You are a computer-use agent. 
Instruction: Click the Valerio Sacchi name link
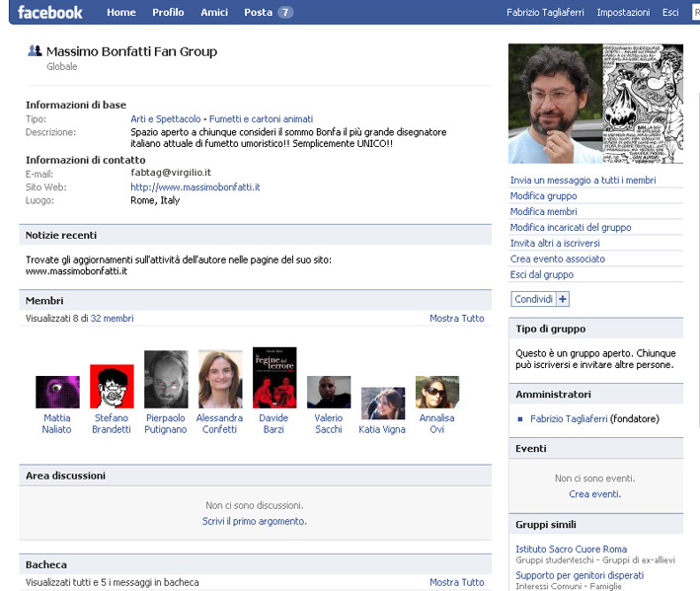pos(329,423)
